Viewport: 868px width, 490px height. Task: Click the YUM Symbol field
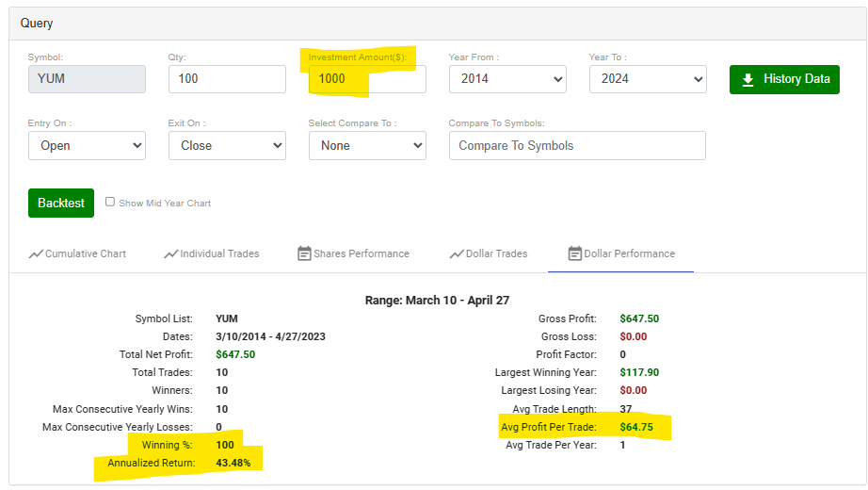[87, 79]
